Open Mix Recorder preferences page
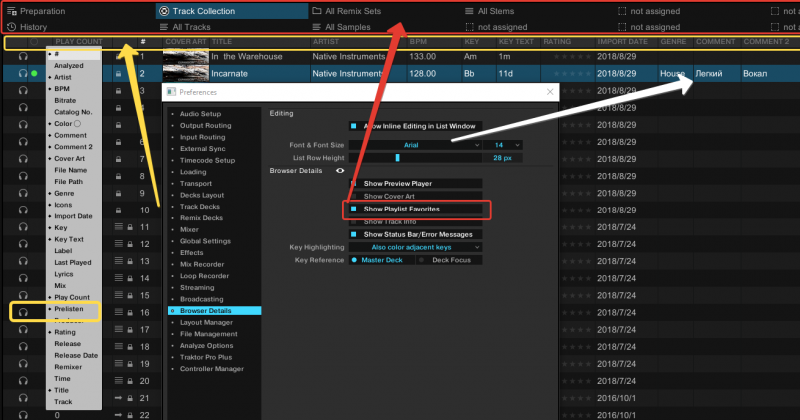 (202, 264)
